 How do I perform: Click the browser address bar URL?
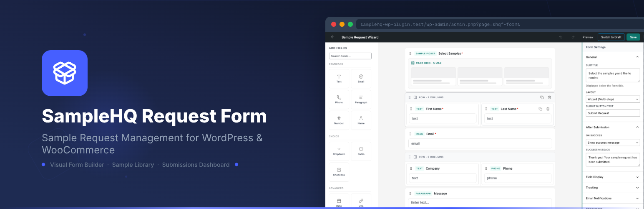(x=440, y=24)
